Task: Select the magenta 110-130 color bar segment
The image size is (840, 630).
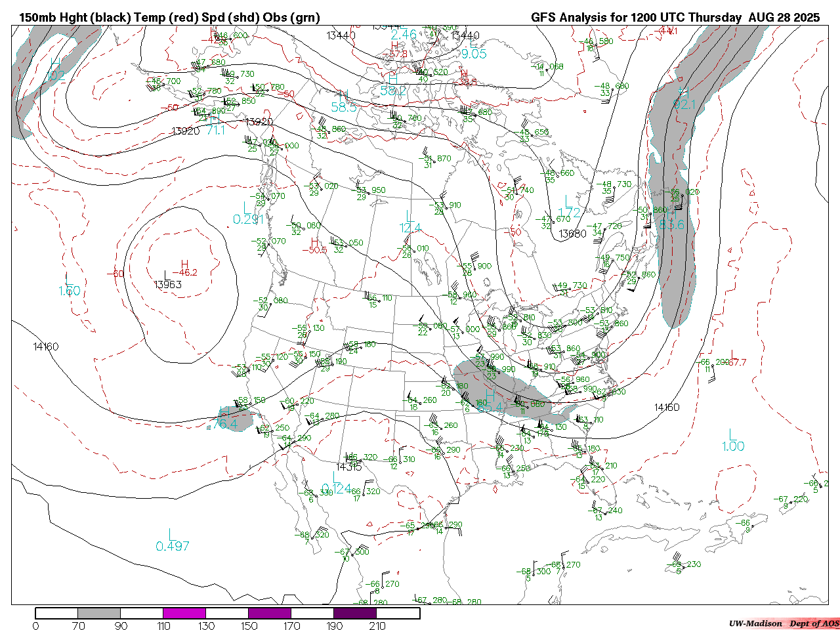Action: tap(184, 613)
